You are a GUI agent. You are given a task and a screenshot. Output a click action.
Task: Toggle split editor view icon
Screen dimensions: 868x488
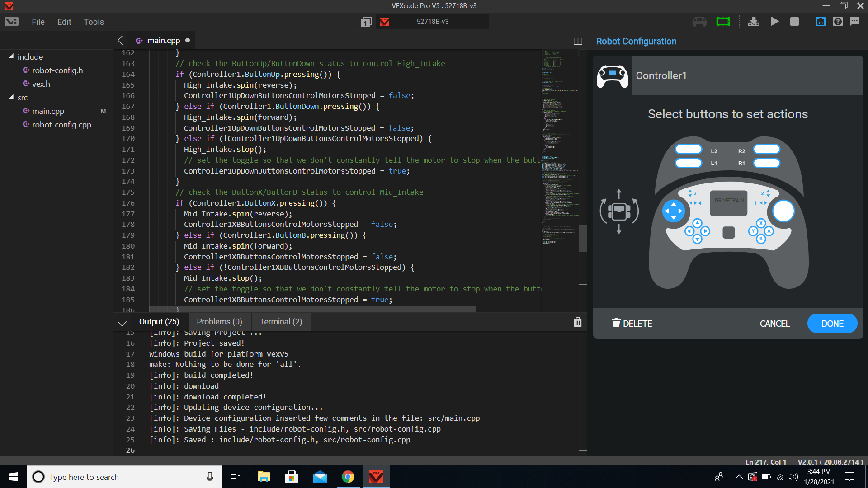[x=578, y=41]
